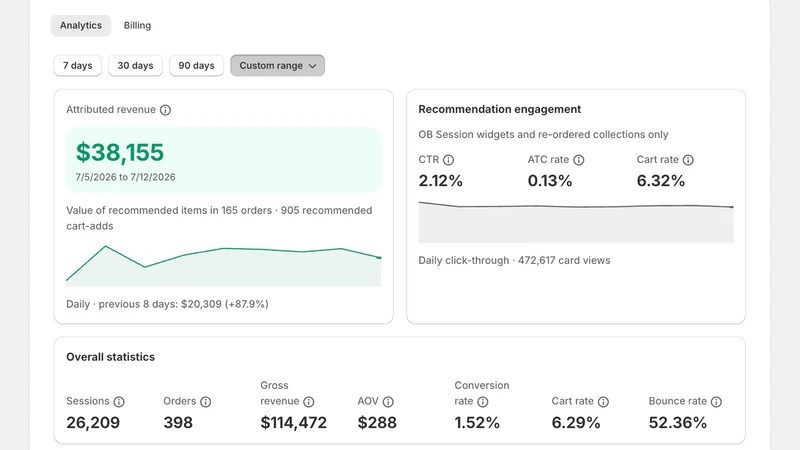Screen dimensions: 800x450
Task: Click info icon next to Sessions
Action: (119, 402)
